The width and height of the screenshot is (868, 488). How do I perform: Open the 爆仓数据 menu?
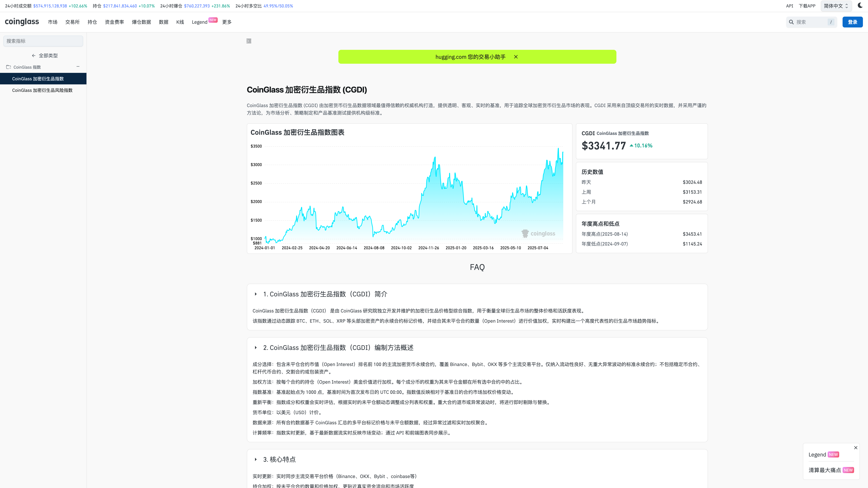point(141,22)
